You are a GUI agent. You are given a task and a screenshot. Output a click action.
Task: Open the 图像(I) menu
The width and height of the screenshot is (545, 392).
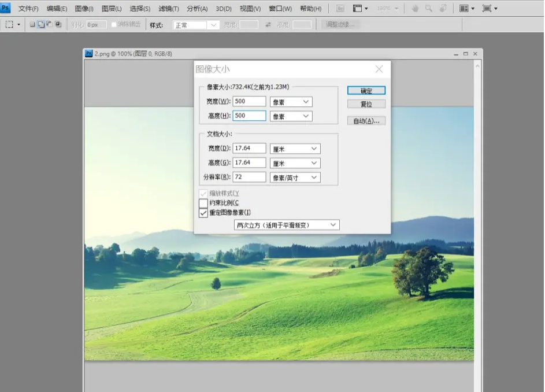pos(84,9)
